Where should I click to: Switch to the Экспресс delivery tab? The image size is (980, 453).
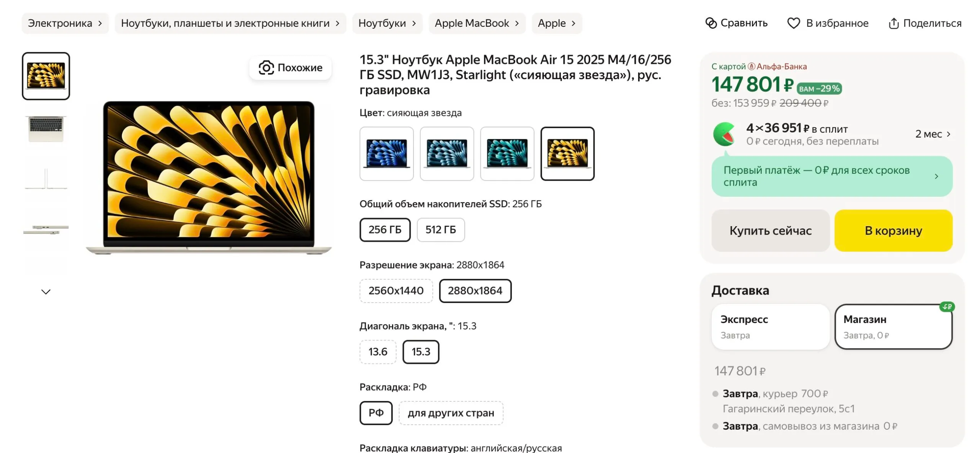click(770, 327)
